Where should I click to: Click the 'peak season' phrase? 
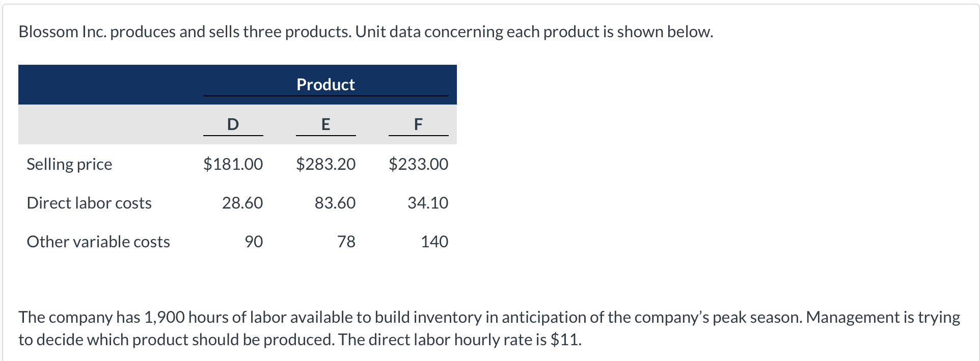click(x=756, y=317)
